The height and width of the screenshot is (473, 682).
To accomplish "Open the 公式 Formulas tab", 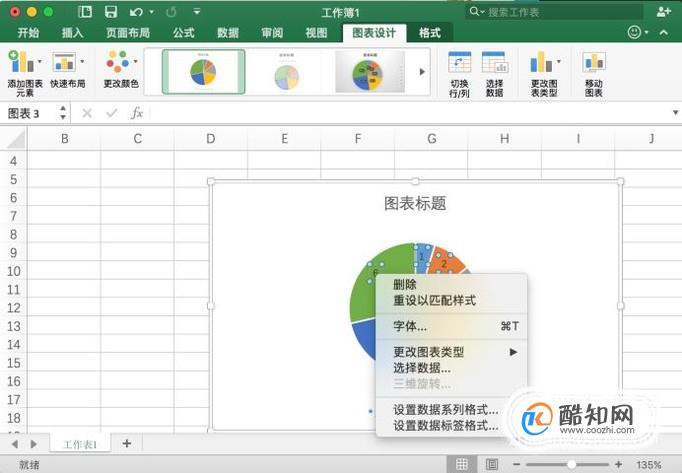I will point(184,33).
